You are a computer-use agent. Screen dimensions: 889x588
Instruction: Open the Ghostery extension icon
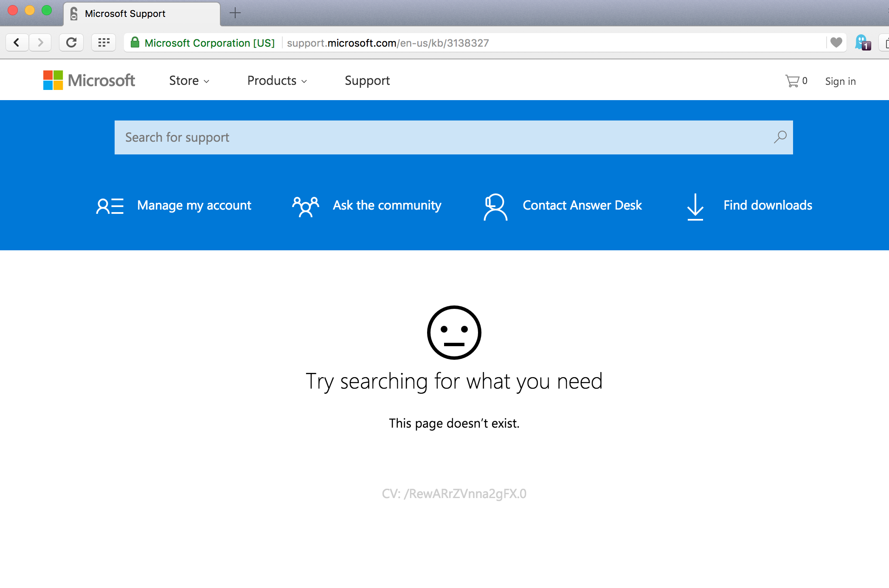pyautogui.click(x=862, y=42)
